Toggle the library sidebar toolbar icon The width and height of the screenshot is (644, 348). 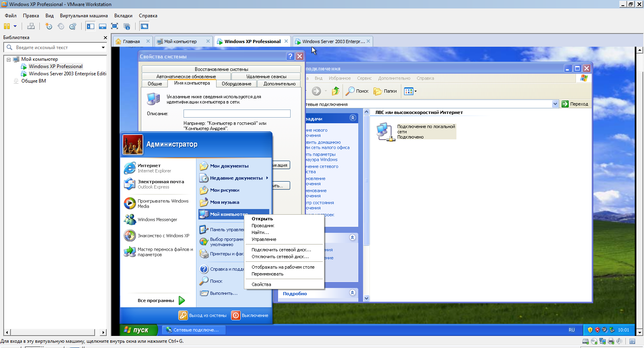pos(91,26)
